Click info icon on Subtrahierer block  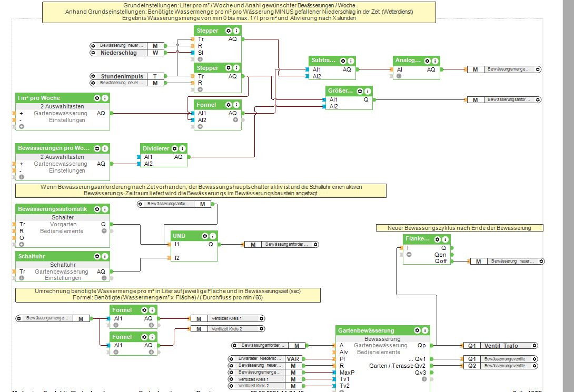(x=351, y=61)
